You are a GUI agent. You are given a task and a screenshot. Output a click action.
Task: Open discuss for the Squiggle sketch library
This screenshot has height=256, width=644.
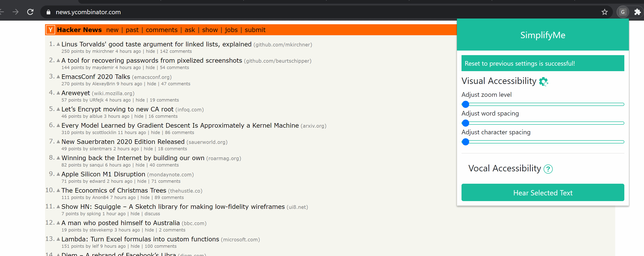tap(153, 214)
